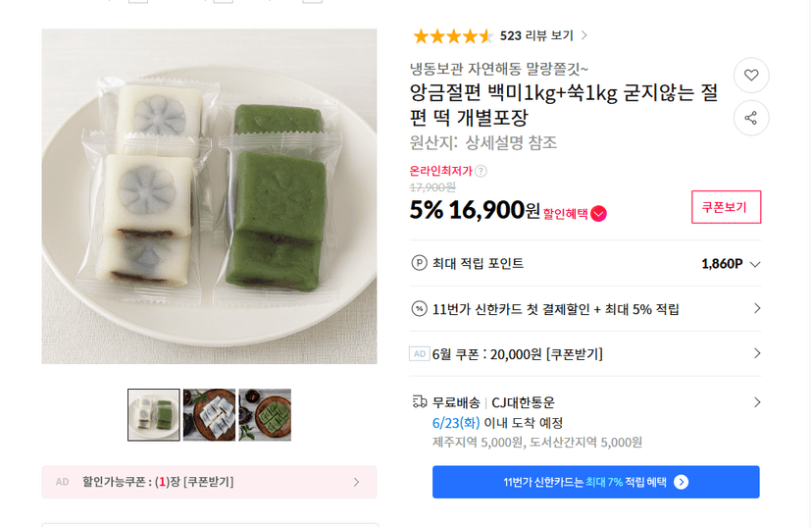Show the white rice cake thumbnail image
Image resolution: width=812 pixels, height=527 pixels.
click(209, 415)
